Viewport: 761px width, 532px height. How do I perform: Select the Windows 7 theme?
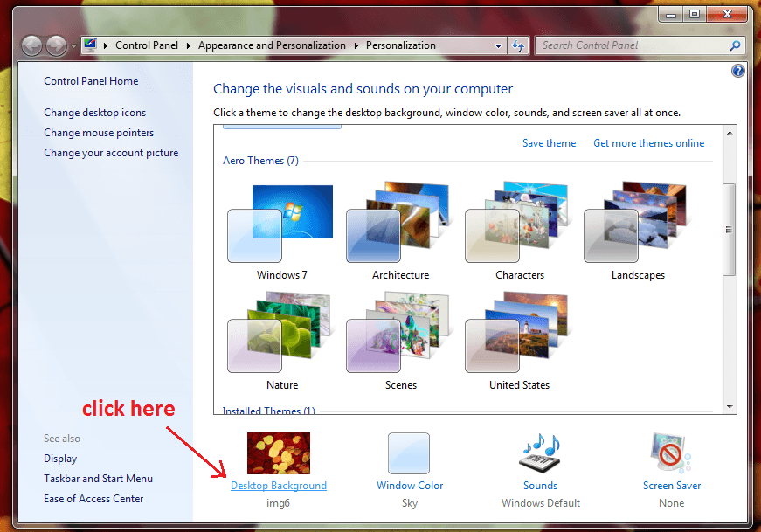280,231
